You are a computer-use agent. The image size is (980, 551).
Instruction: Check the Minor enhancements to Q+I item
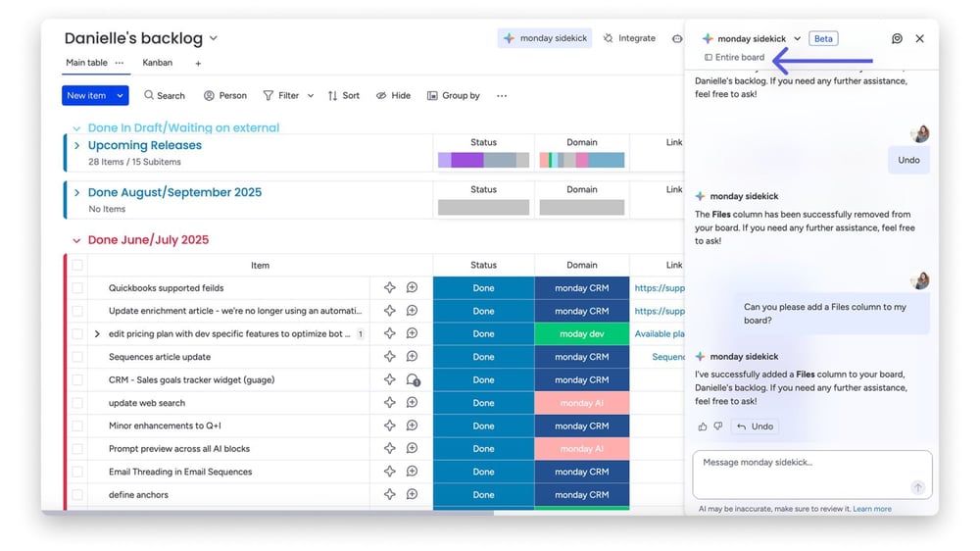tap(77, 426)
